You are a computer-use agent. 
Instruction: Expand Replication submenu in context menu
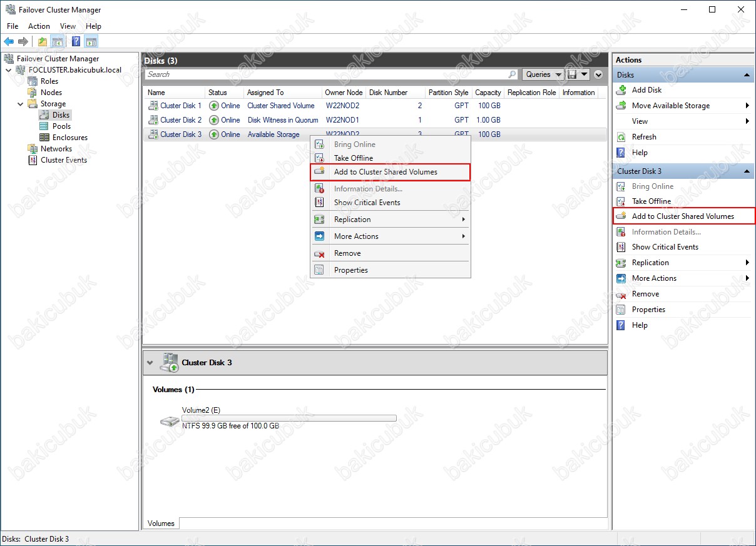pos(463,220)
